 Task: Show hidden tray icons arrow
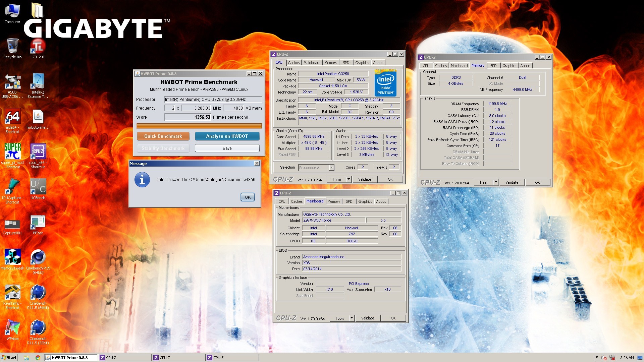pos(597,357)
